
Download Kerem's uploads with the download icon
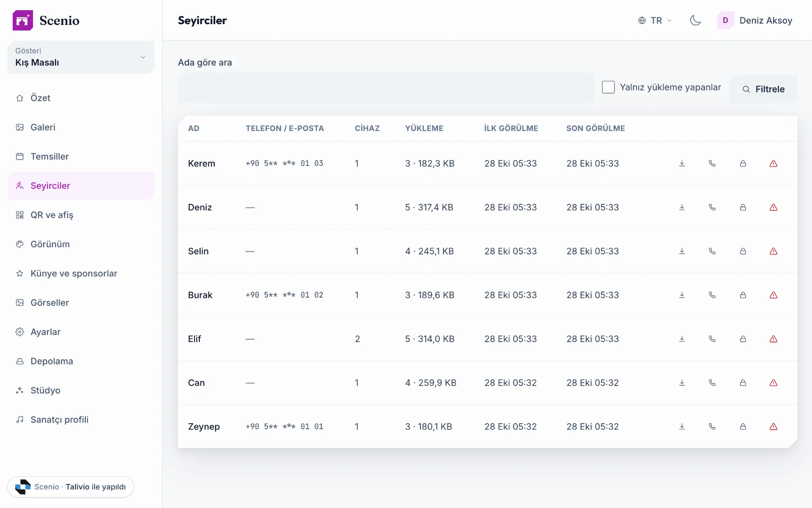coord(682,163)
